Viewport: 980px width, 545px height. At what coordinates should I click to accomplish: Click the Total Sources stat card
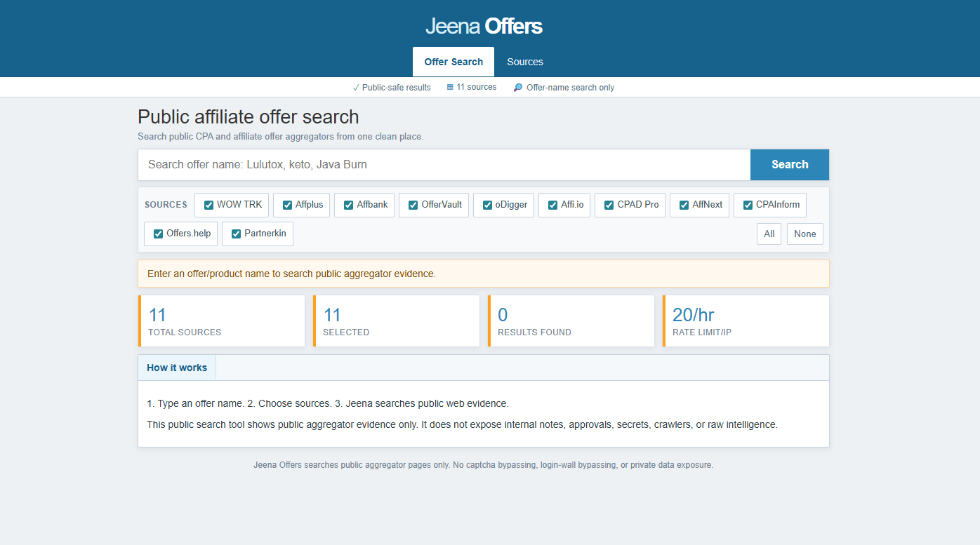(x=222, y=321)
